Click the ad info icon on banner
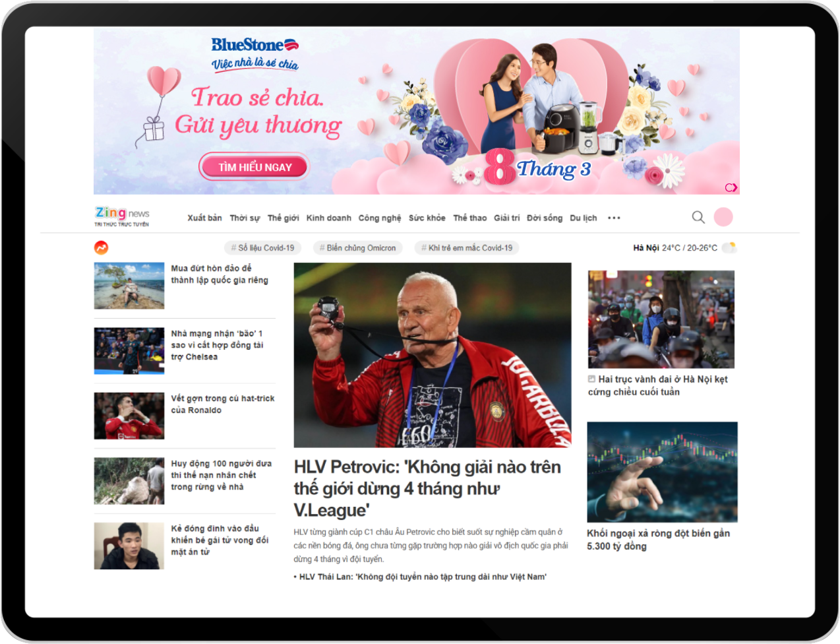840x644 pixels. (x=731, y=187)
